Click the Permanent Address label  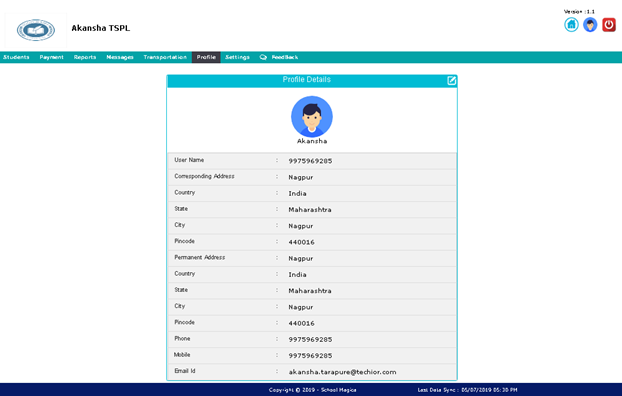[200, 258]
